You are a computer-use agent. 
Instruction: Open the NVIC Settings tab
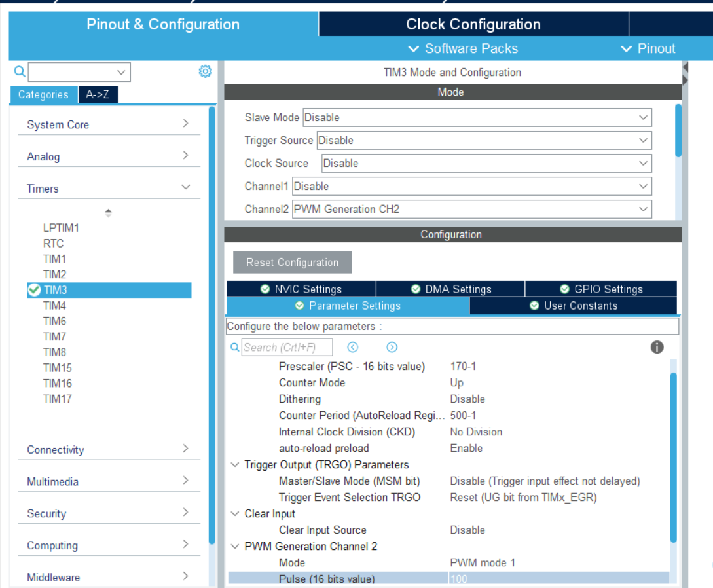tap(301, 289)
